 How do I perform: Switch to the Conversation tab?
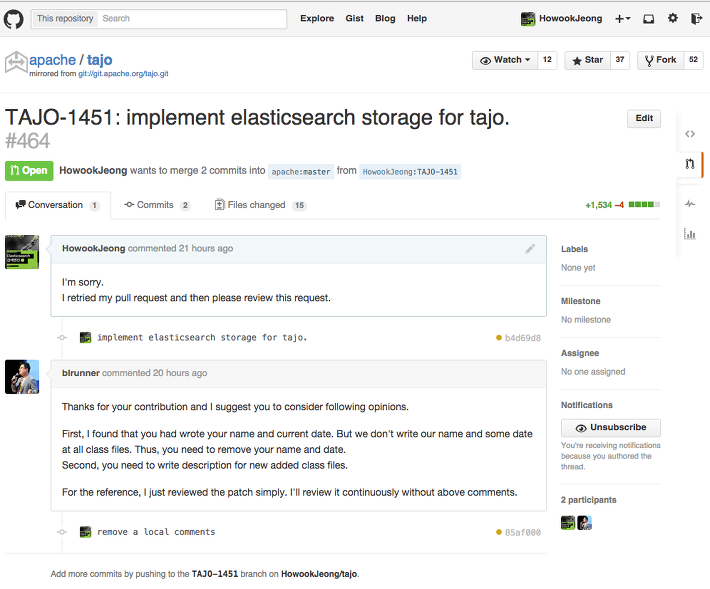(x=58, y=205)
